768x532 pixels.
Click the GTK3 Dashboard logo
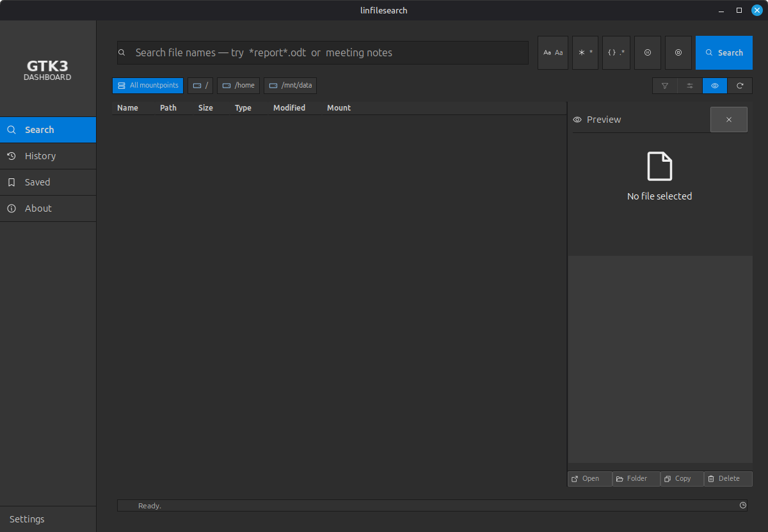click(47, 70)
